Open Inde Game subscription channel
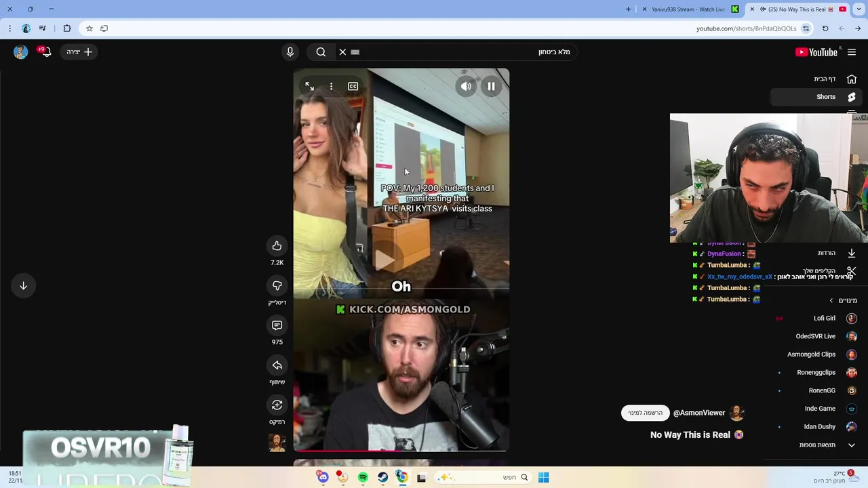The image size is (868, 488). tap(817, 409)
